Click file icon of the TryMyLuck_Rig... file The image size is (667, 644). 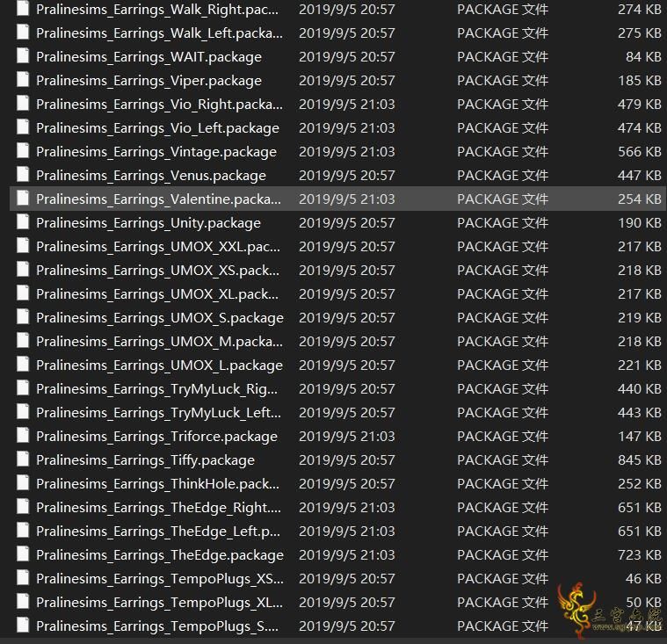pos(23,388)
